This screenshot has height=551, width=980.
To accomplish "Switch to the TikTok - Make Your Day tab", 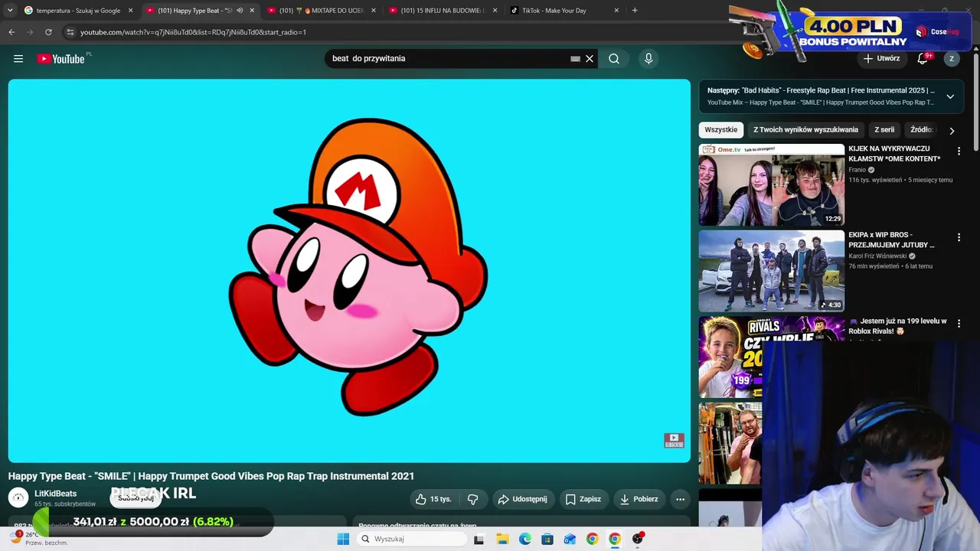I will click(565, 11).
